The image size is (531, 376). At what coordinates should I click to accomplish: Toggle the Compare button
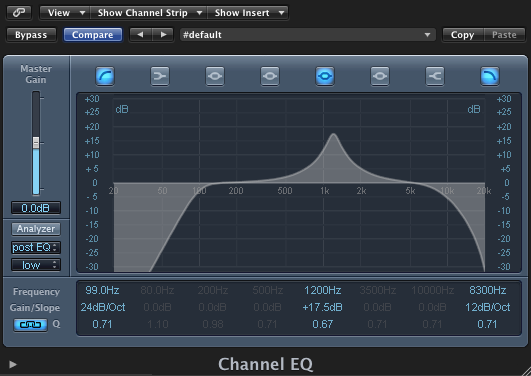click(93, 35)
